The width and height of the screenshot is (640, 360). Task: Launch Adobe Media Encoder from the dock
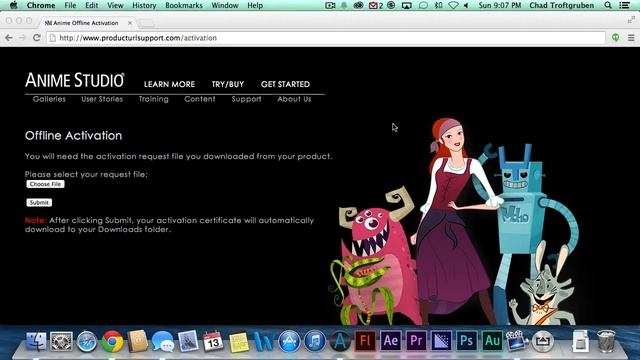click(x=441, y=340)
